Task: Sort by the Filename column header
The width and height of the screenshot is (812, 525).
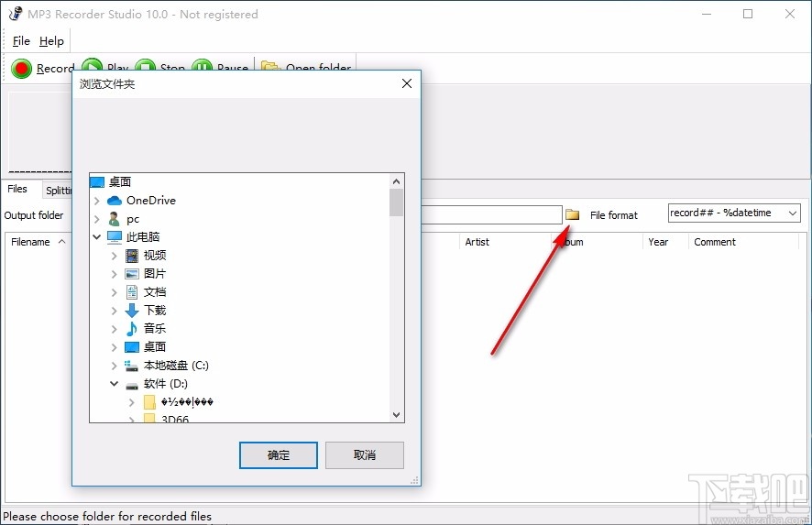Action: point(38,242)
